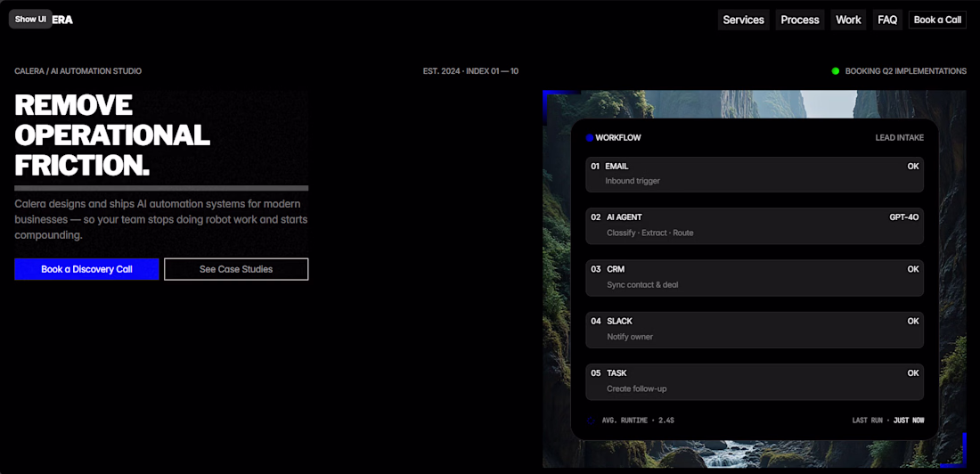
Task: Click Book a Discovery Call
Action: tap(86, 269)
